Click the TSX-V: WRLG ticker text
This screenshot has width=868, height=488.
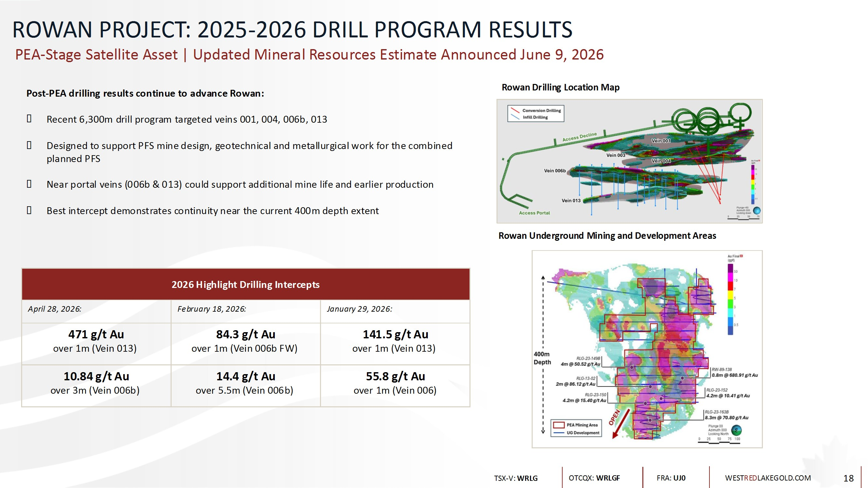pos(515,478)
